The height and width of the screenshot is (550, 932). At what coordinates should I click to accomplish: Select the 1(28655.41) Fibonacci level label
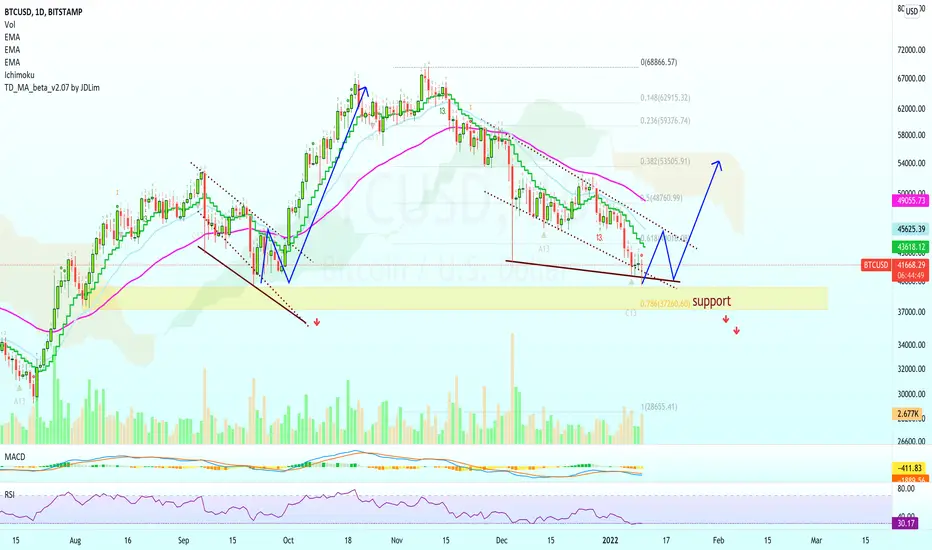coord(659,407)
